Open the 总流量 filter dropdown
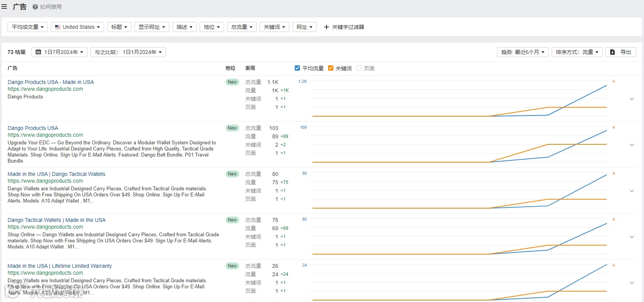Screen dimensions: 644x302 pos(242,27)
